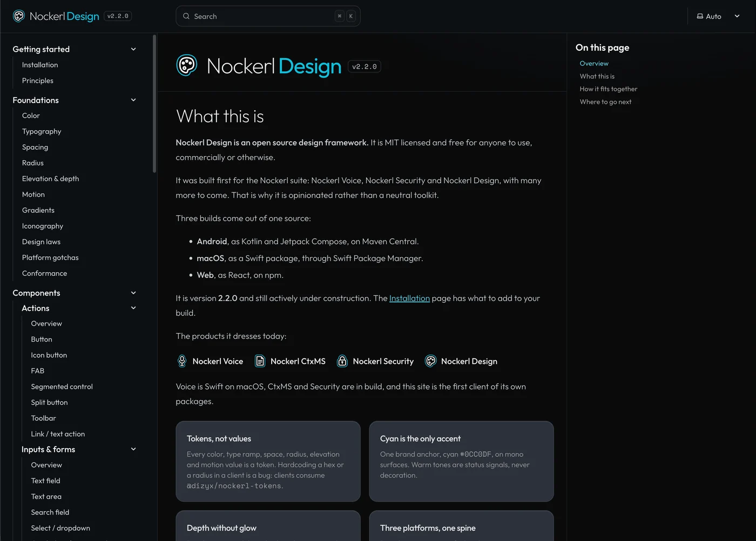Open the Auto theme dropdown
The image size is (756, 541).
(718, 16)
